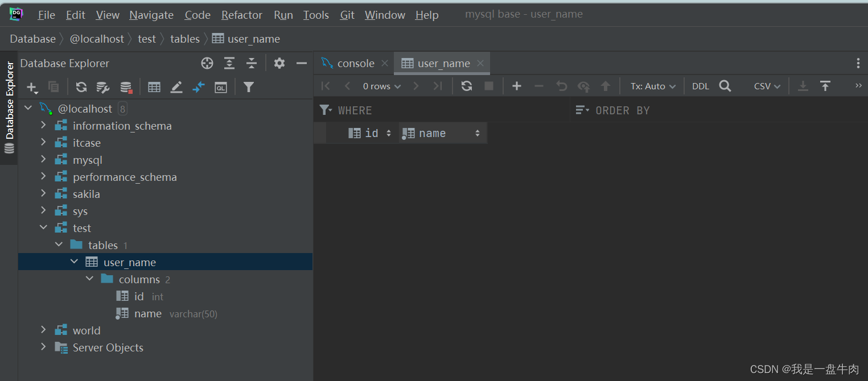Click the DDL button
Viewport: 868px width, 381px height.
tap(701, 86)
